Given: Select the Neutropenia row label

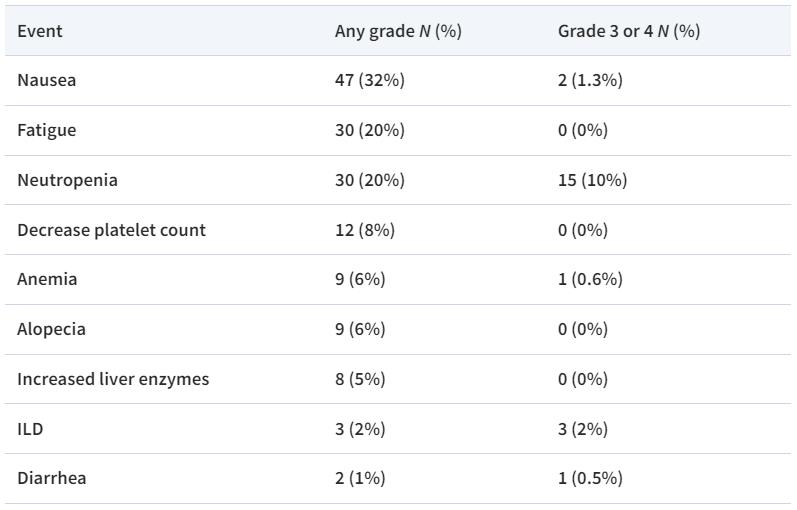Looking at the screenshot, I should pos(67,180).
